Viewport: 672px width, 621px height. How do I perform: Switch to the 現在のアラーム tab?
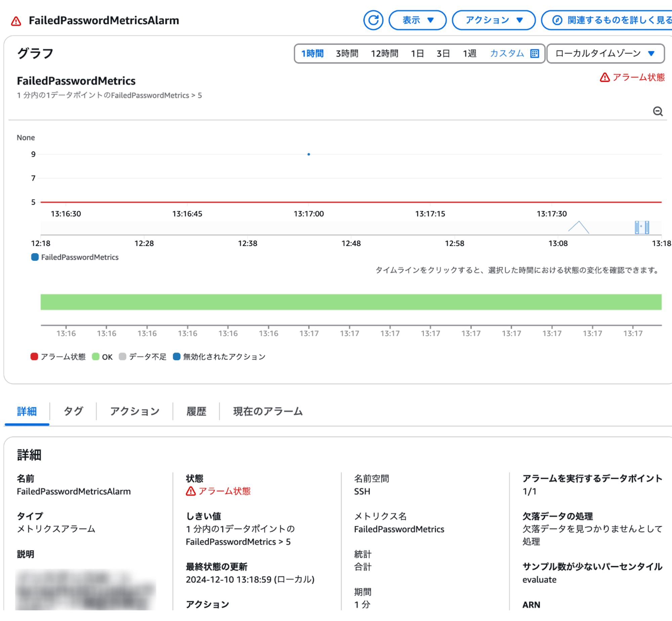[268, 411]
